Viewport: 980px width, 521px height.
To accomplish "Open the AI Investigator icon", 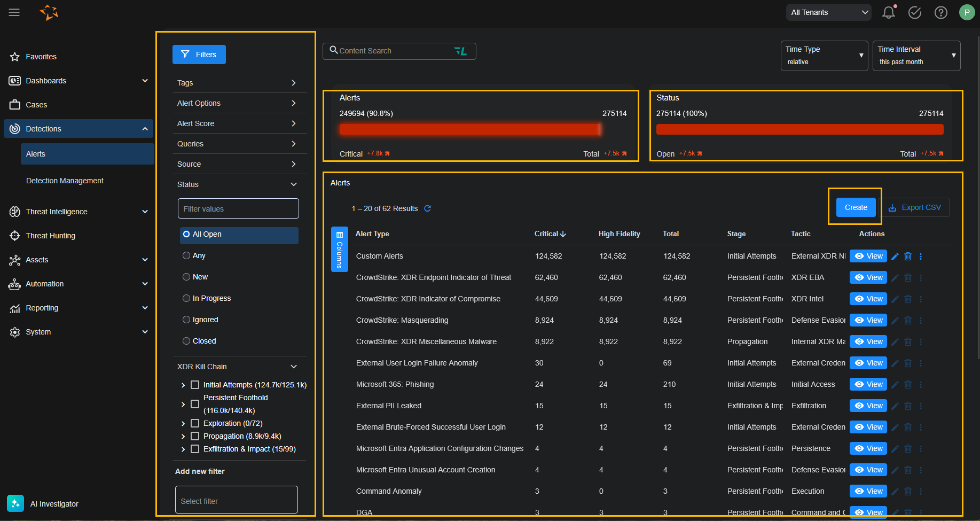I will [x=15, y=503].
